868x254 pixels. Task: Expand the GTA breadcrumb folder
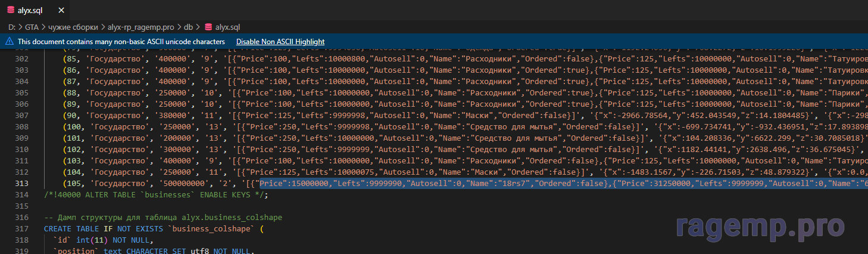pyautogui.click(x=32, y=27)
